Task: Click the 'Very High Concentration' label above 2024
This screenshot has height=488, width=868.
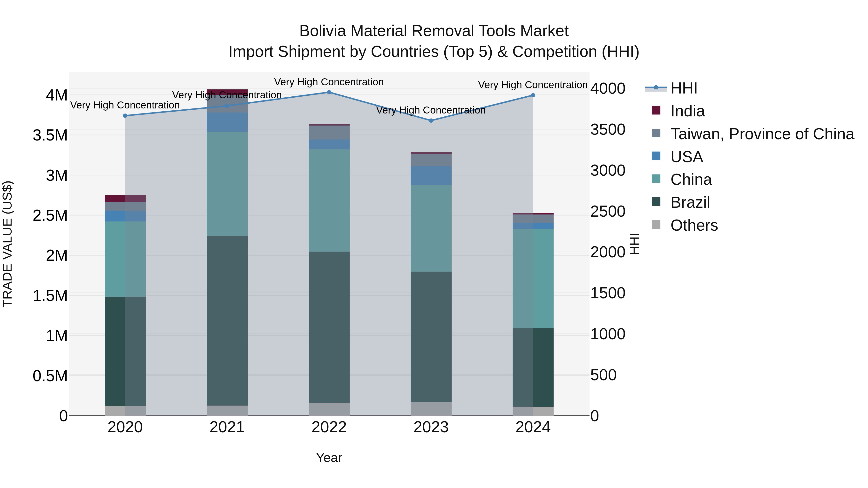Action: click(x=533, y=85)
